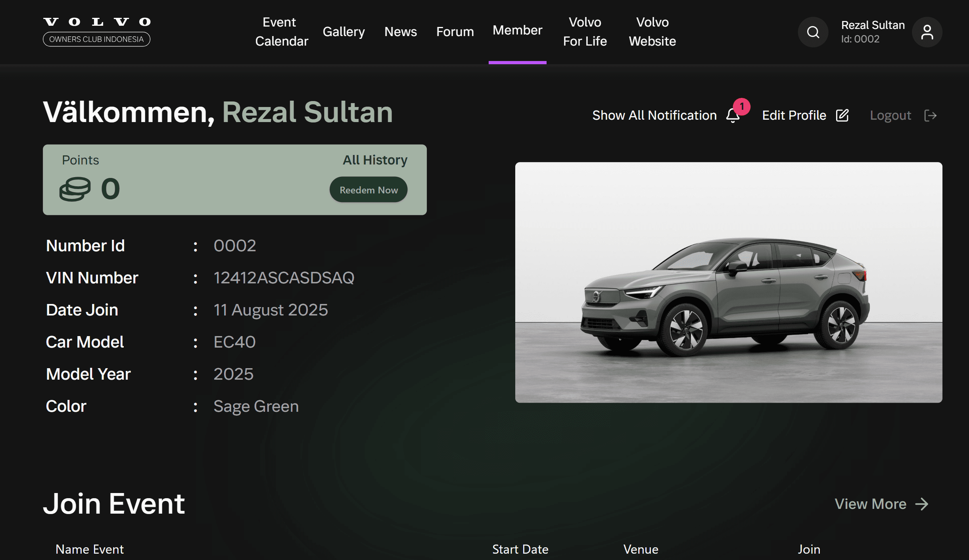Select VIN number 12412ASCASDSAQ

pyautogui.click(x=284, y=278)
